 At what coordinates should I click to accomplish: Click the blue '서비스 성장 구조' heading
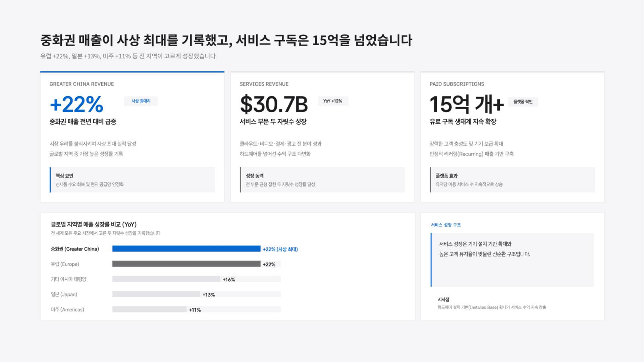[x=446, y=225]
